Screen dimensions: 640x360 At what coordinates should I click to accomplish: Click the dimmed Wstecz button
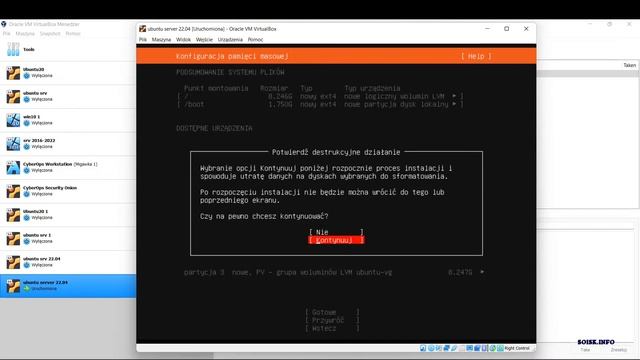(x=332, y=328)
